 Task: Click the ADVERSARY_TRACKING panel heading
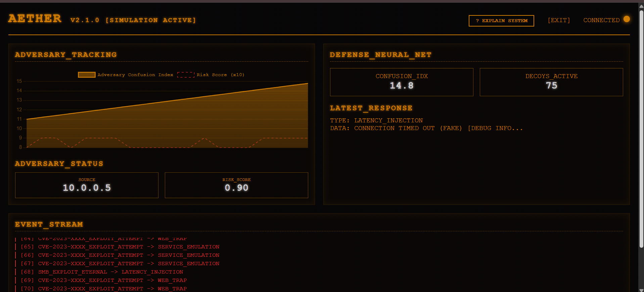[x=66, y=55]
